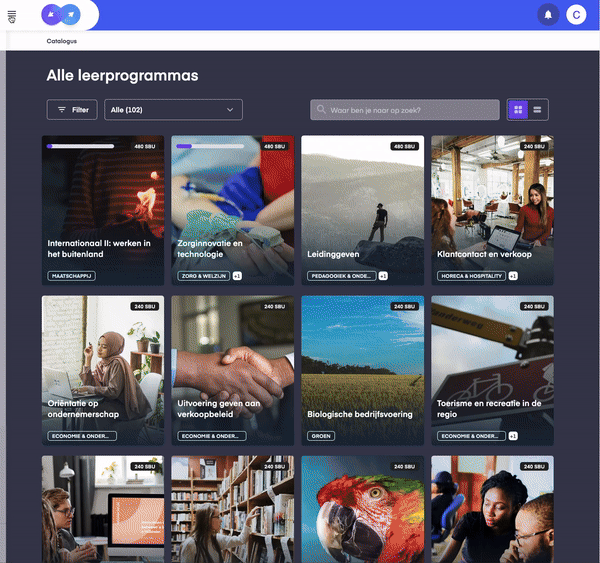Viewport: 600px width, 563px height.
Task: Go to Catalogus breadcrumb
Action: 62,41
